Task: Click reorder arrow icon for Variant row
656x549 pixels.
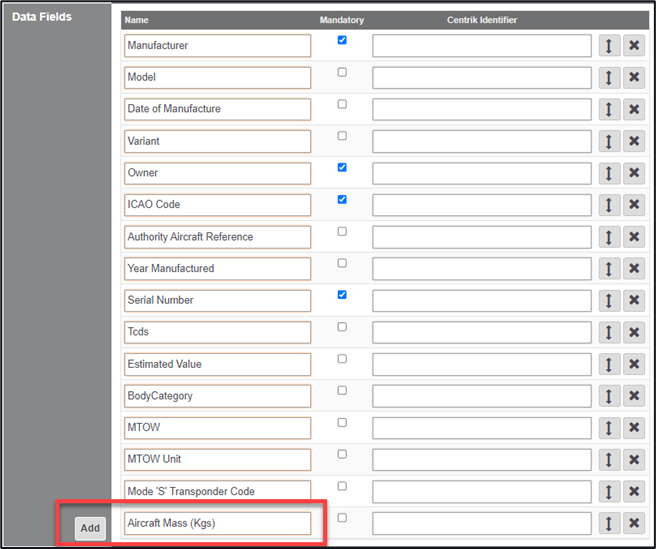Action: point(609,142)
